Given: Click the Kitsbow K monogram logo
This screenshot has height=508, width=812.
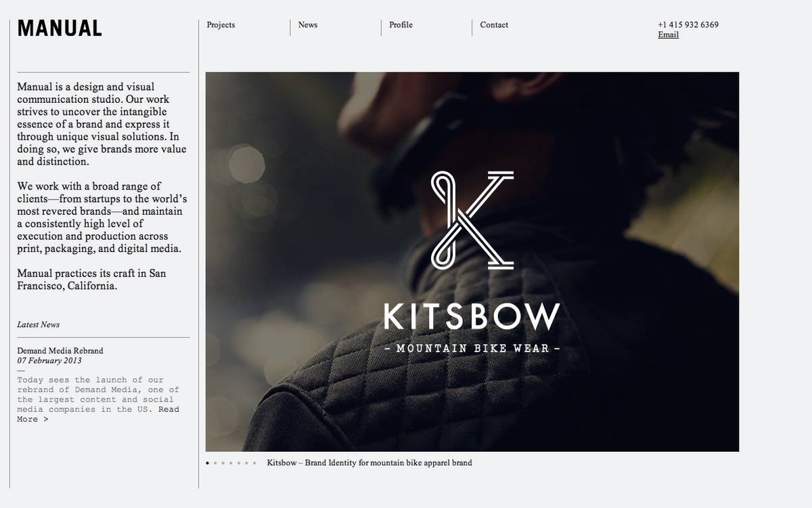Looking at the screenshot, I should click(472, 219).
